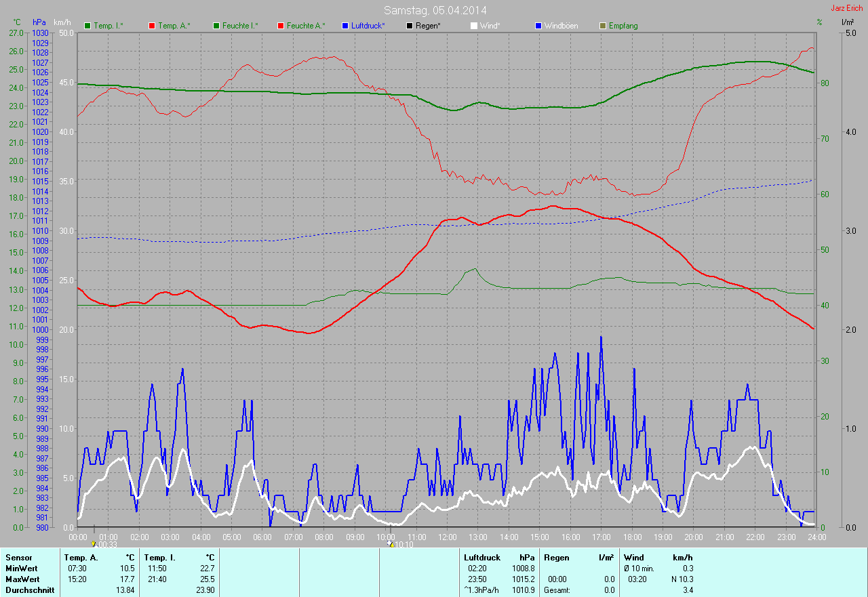The width and height of the screenshot is (868, 597).
Task: Click the 'MaxWert' row label
Action: click(22, 579)
